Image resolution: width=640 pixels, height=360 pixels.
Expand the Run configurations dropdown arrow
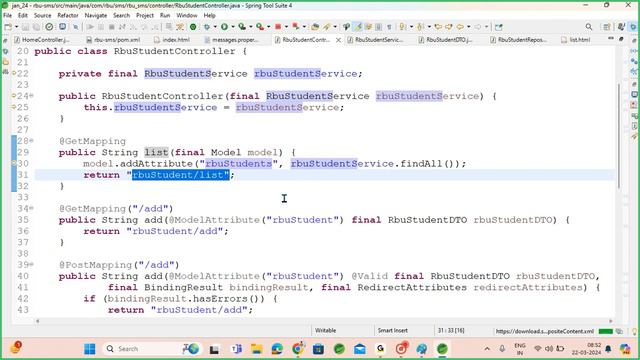click(x=233, y=27)
